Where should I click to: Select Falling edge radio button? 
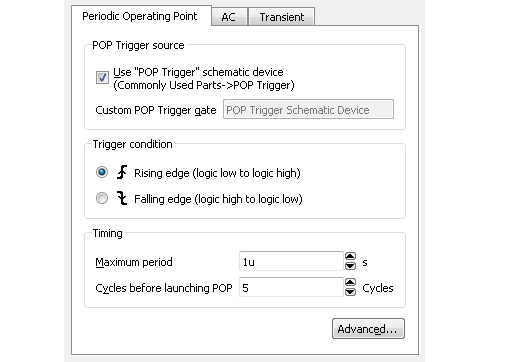pyautogui.click(x=102, y=198)
